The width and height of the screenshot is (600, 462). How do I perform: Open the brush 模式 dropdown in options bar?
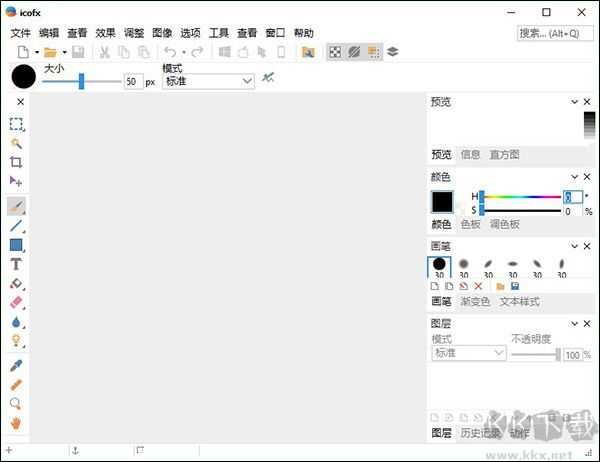coord(208,82)
